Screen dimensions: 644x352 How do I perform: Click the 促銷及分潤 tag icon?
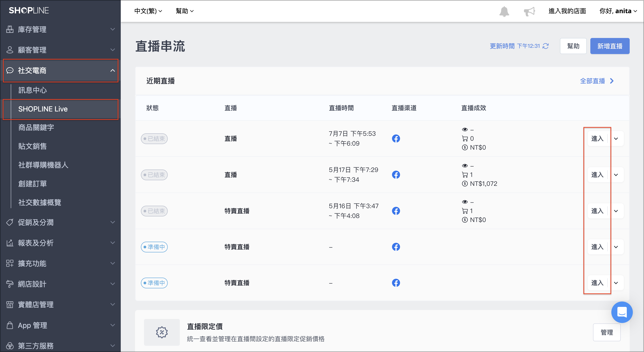[10, 222]
